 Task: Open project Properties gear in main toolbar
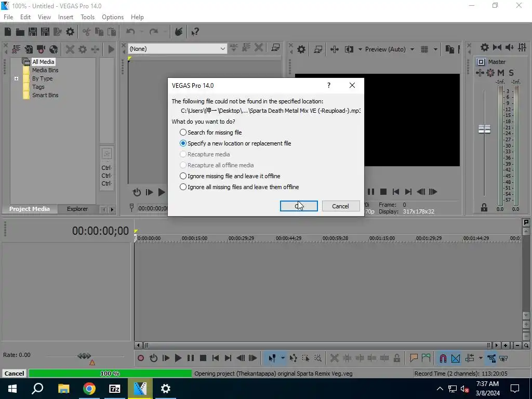(70, 32)
